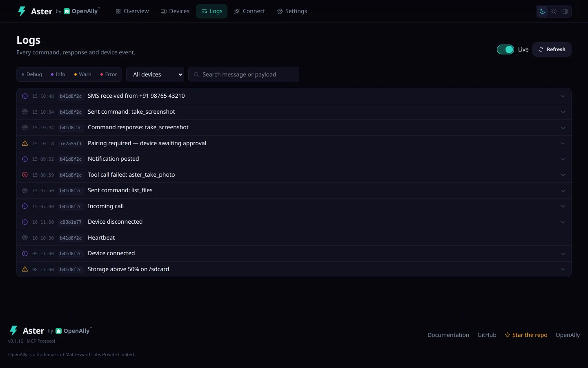Expand the Sent command: take_screenshot entry chevron
588x368 pixels.
pos(563,112)
